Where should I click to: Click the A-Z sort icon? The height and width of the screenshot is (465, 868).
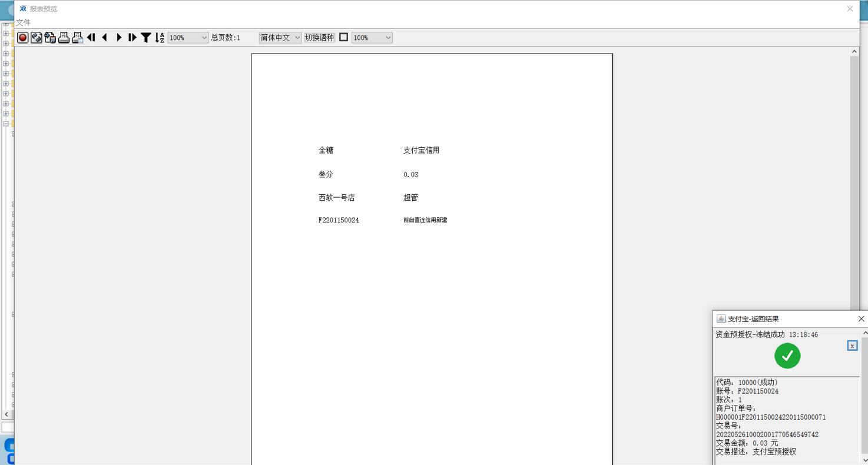(160, 38)
